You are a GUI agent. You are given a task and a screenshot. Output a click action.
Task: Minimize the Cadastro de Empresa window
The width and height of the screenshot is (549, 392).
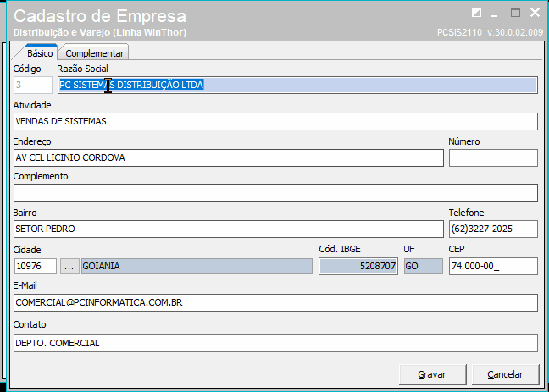[495, 14]
